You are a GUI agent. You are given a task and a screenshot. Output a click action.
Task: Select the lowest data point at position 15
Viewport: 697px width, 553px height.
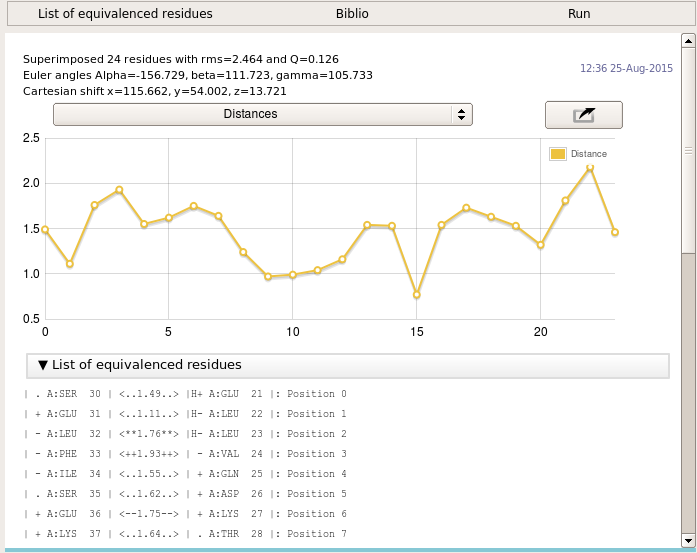416,295
